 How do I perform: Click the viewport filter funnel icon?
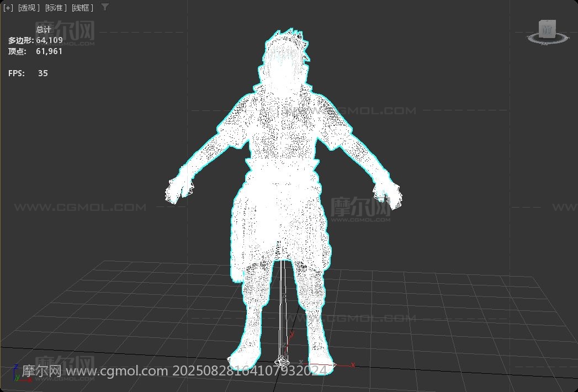105,7
